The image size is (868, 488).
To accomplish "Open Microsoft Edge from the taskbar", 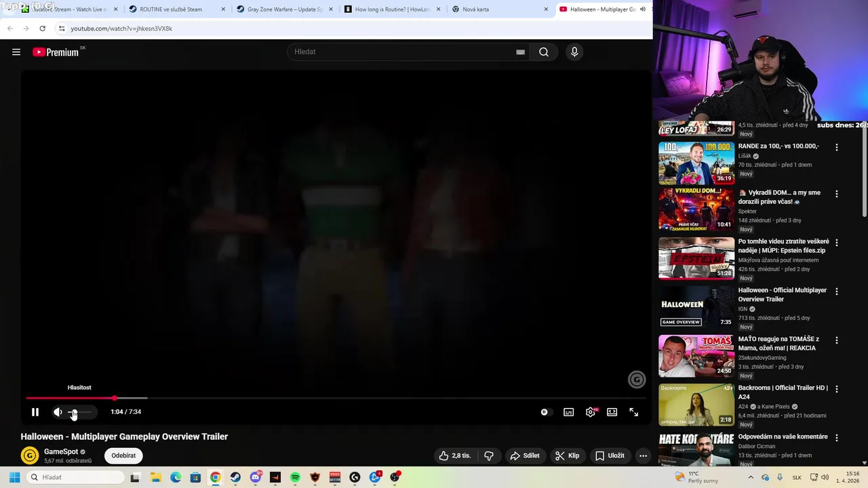I will pyautogui.click(x=176, y=477).
